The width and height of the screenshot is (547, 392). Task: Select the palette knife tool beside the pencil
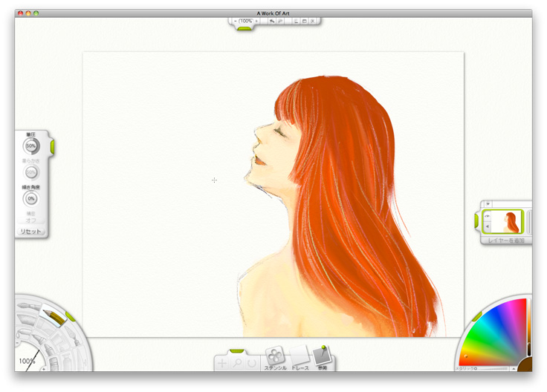(x=73, y=335)
